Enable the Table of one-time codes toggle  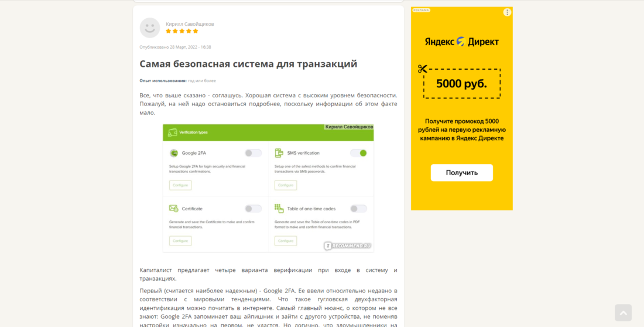tap(358, 209)
